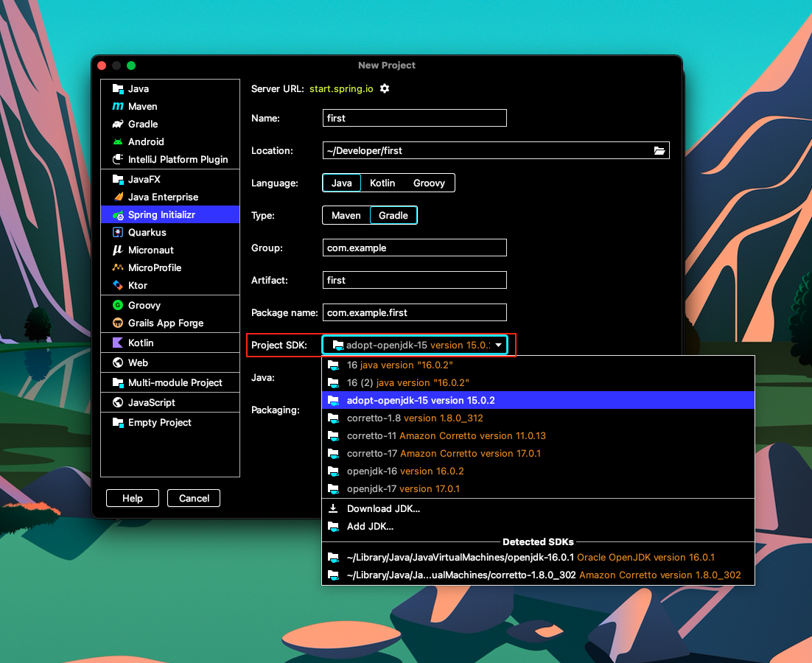812x663 pixels.
Task: Click the Spring Initializr leaf icon
Action: pos(118,215)
